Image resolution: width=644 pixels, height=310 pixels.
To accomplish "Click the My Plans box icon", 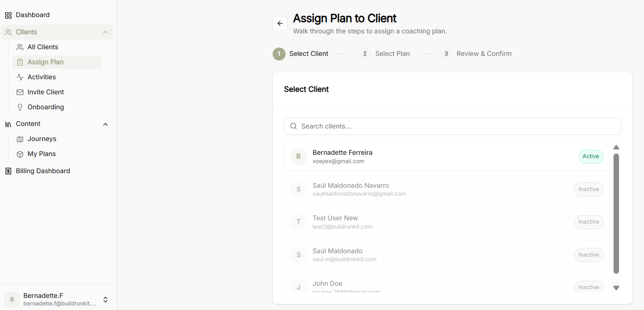I will pyautogui.click(x=20, y=154).
